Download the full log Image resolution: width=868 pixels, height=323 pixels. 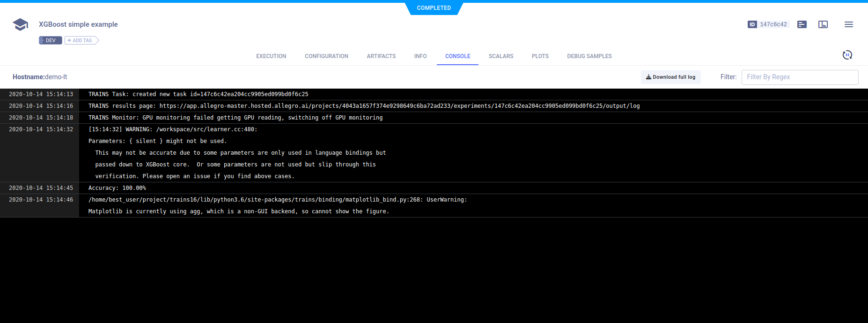click(670, 77)
